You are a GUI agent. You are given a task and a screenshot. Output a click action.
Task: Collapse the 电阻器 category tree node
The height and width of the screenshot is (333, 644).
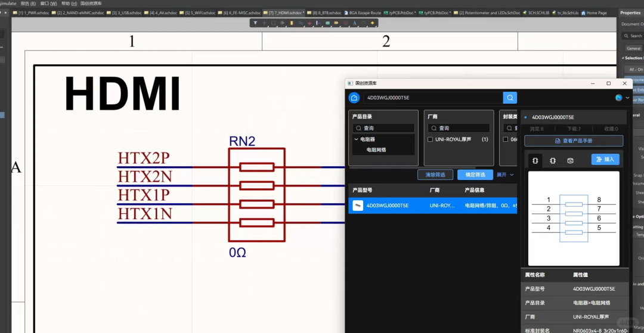[x=356, y=139]
